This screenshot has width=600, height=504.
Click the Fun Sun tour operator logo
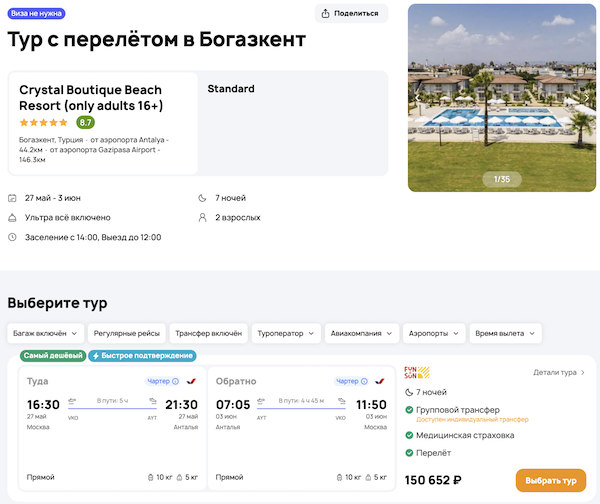point(416,374)
